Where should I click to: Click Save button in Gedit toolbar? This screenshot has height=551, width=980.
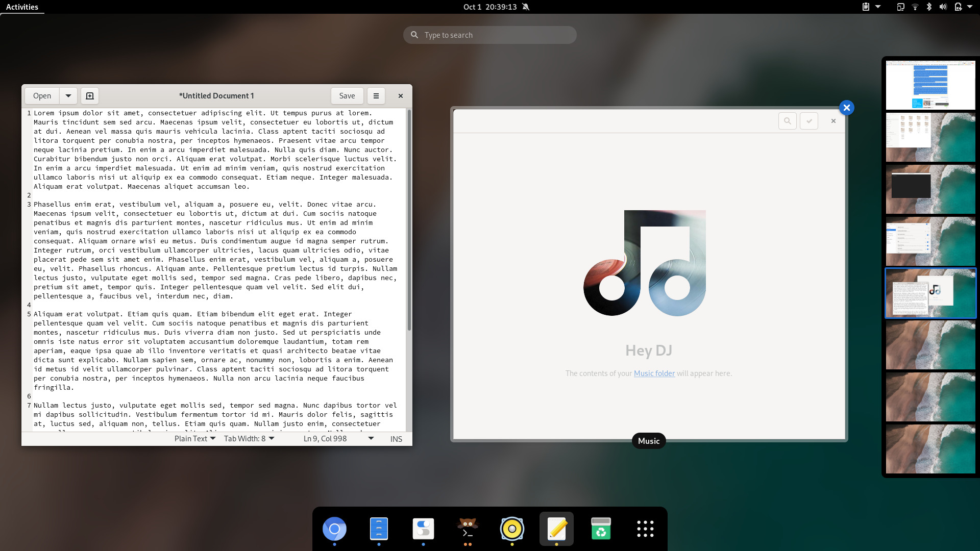(347, 95)
